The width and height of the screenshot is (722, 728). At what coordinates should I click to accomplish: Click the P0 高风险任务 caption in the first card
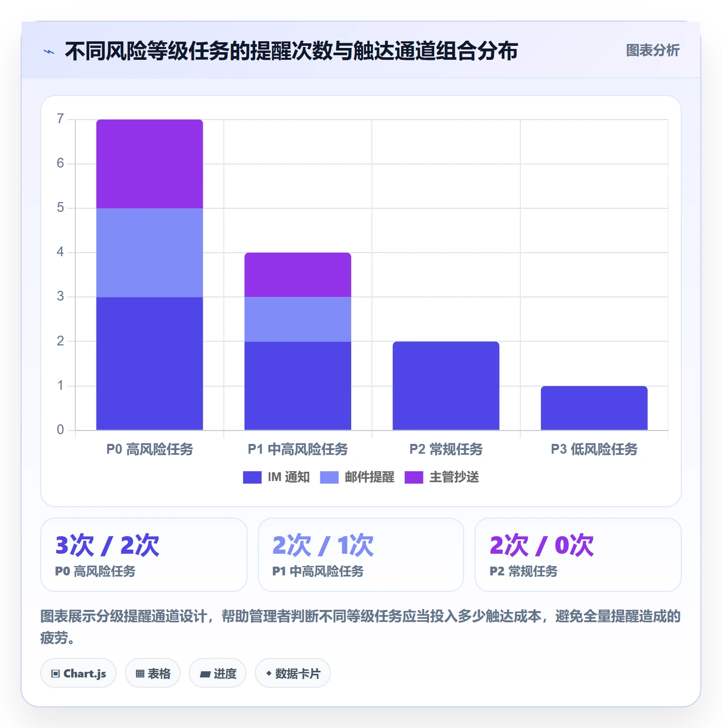tap(95, 571)
